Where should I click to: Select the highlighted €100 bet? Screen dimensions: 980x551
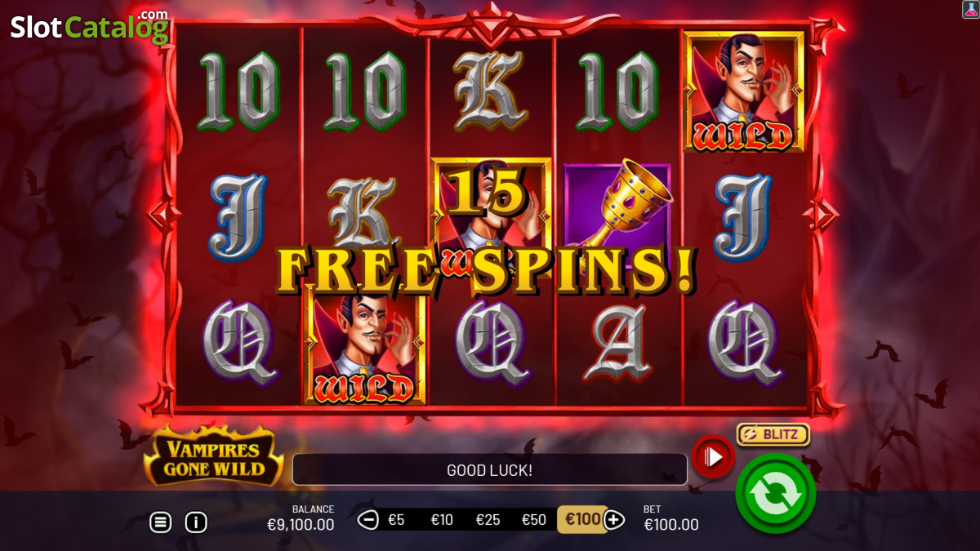[x=582, y=519]
